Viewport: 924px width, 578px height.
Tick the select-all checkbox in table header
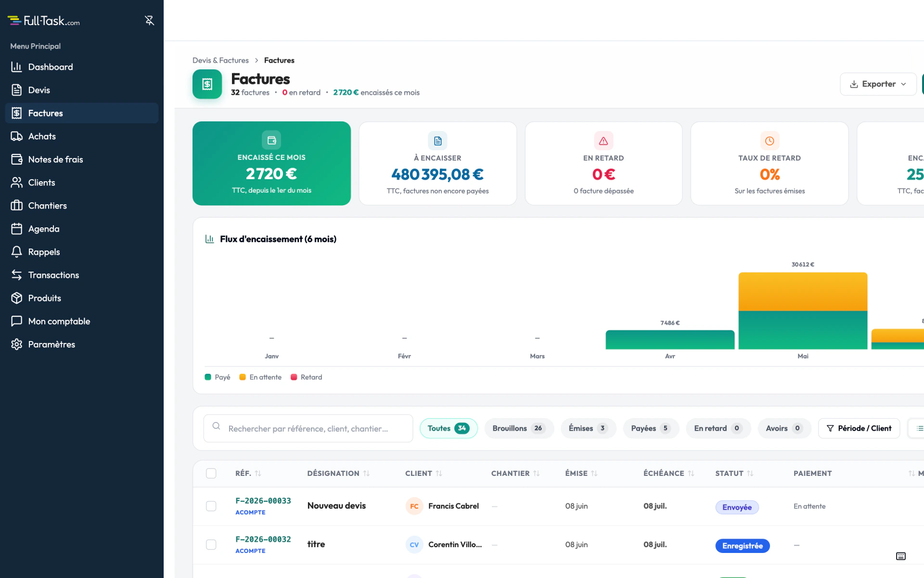point(211,473)
